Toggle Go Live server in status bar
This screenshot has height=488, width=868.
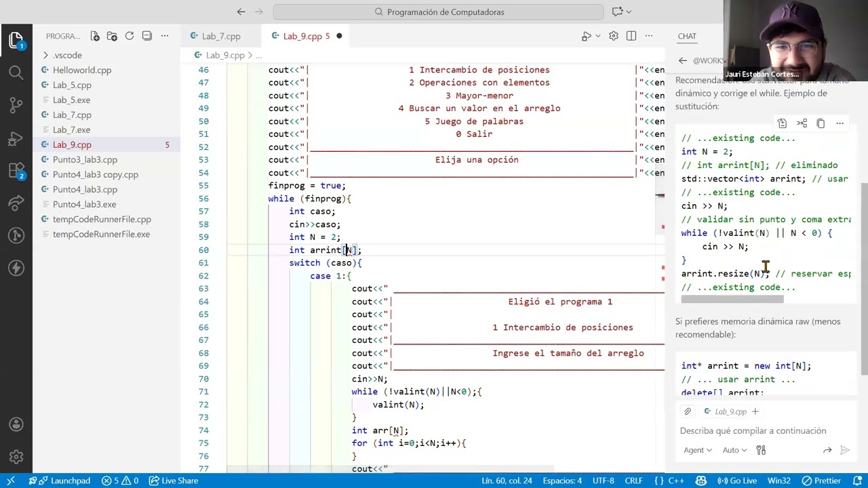click(738, 481)
